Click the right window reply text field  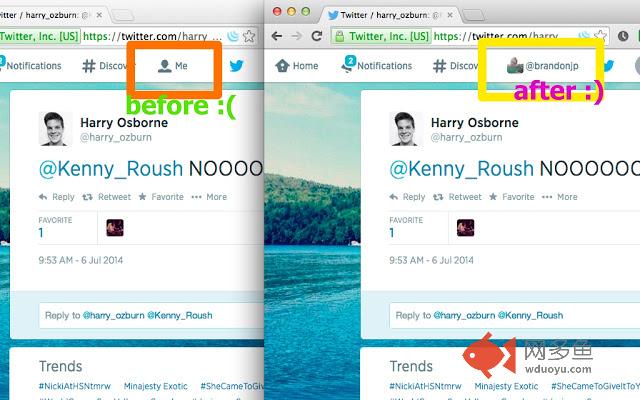(x=514, y=316)
